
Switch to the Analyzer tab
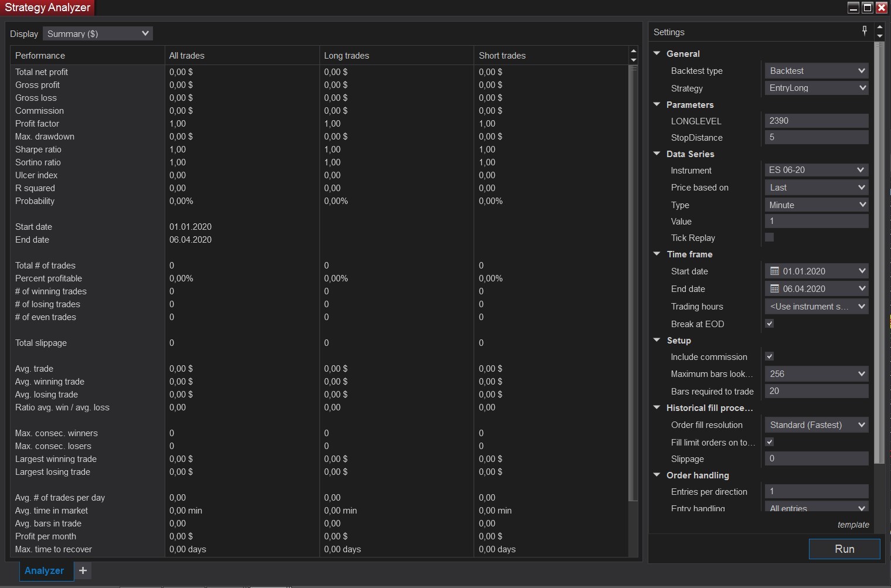[x=44, y=570]
